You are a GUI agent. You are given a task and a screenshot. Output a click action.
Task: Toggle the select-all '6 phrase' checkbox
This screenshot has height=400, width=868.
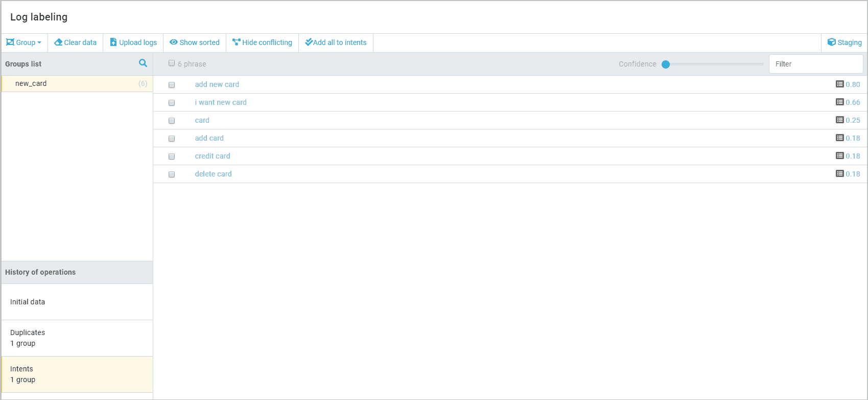tap(172, 63)
